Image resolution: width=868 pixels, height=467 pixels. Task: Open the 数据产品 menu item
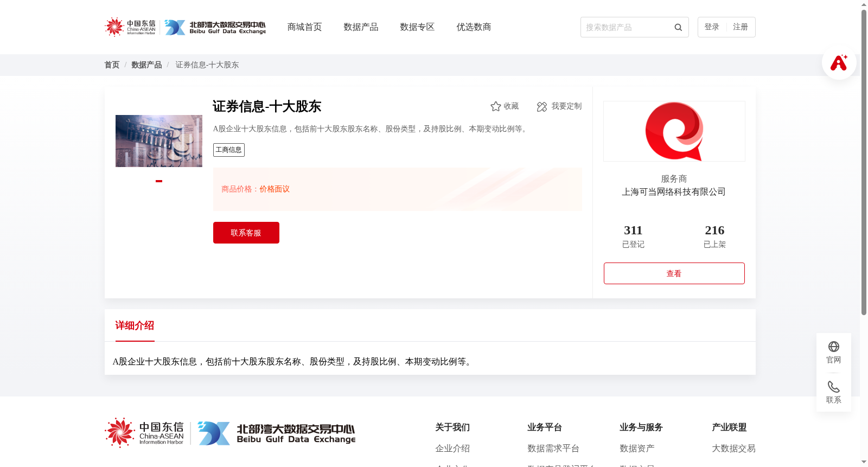tap(361, 27)
